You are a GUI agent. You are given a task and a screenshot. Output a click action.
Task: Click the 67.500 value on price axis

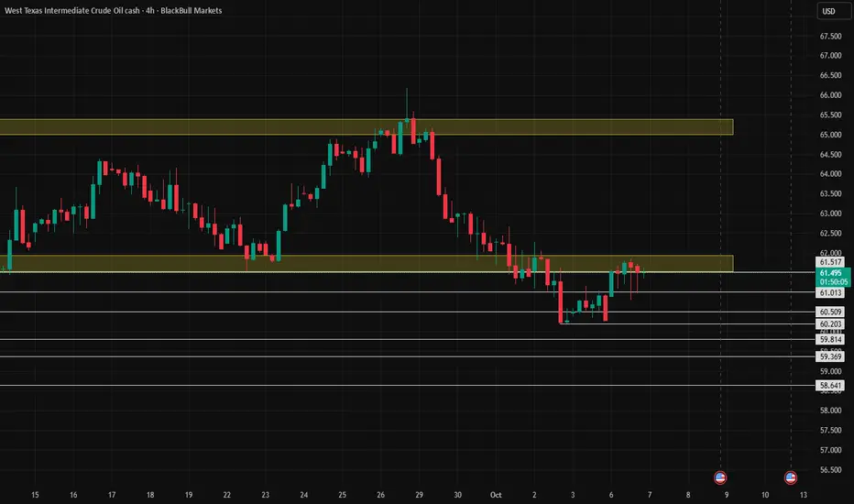[x=830, y=36]
